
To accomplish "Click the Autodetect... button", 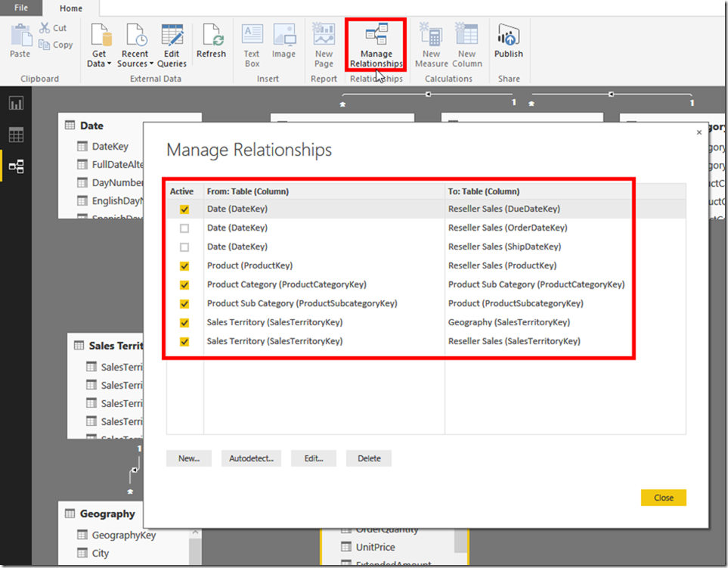I will click(x=251, y=458).
